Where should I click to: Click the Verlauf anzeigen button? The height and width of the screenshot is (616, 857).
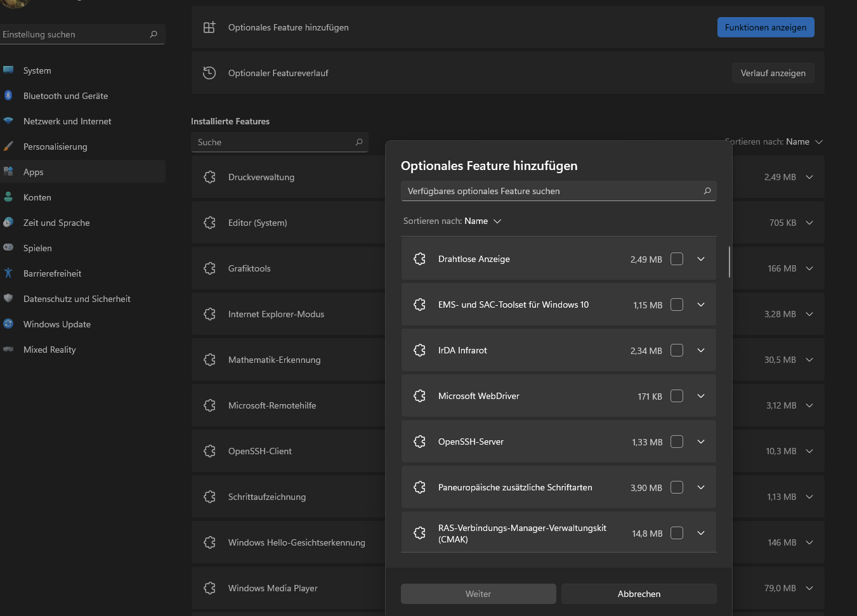[773, 73]
